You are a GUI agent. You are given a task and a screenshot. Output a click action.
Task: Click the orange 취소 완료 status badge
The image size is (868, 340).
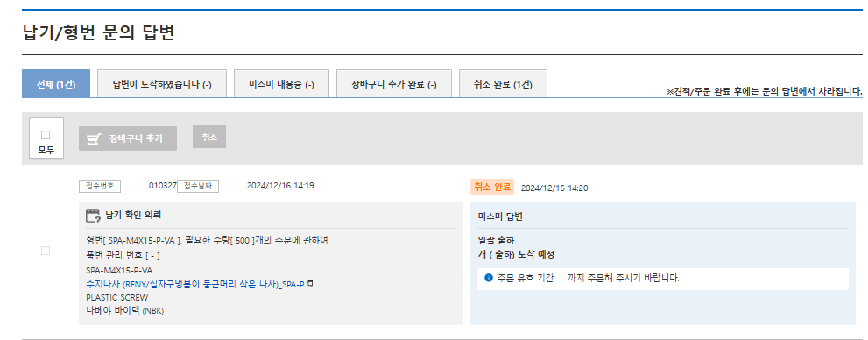pos(492,188)
